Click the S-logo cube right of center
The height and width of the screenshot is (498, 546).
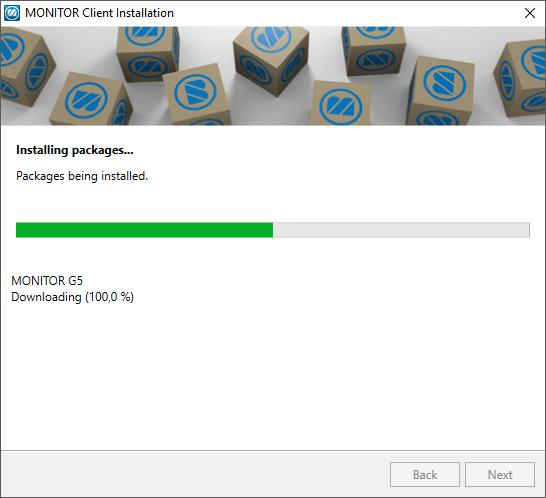(x=440, y=91)
